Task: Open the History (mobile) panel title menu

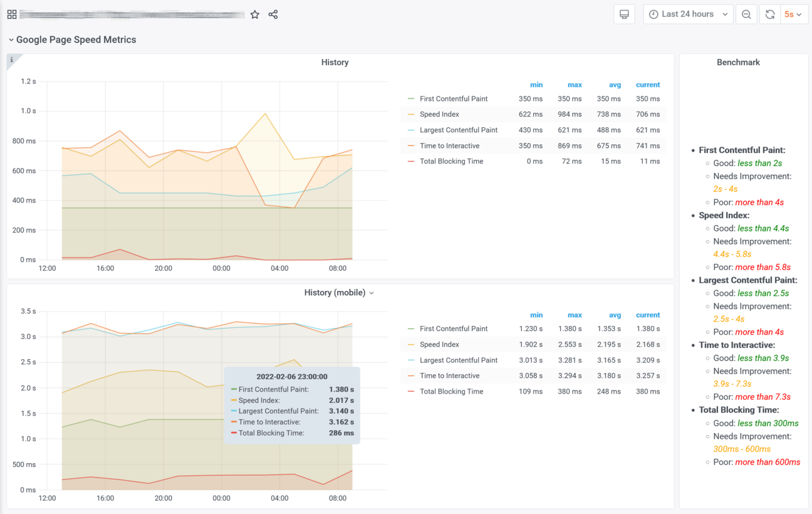Action: click(339, 293)
